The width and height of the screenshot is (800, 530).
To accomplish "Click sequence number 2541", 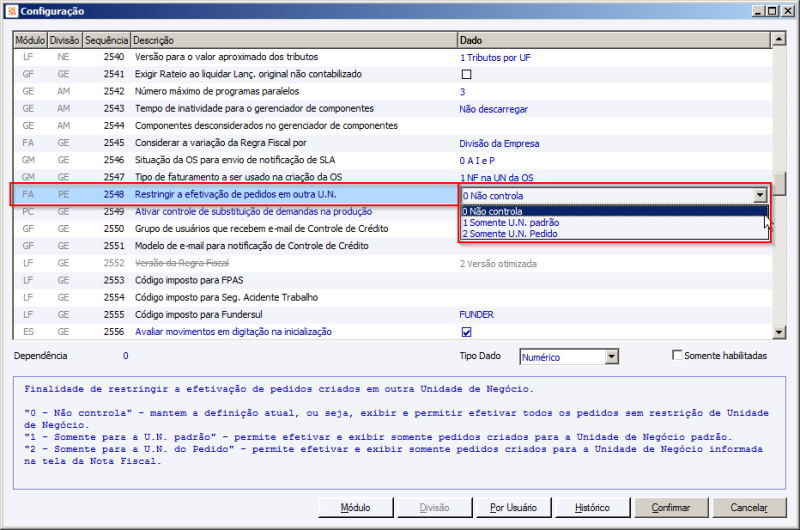I will [114, 74].
